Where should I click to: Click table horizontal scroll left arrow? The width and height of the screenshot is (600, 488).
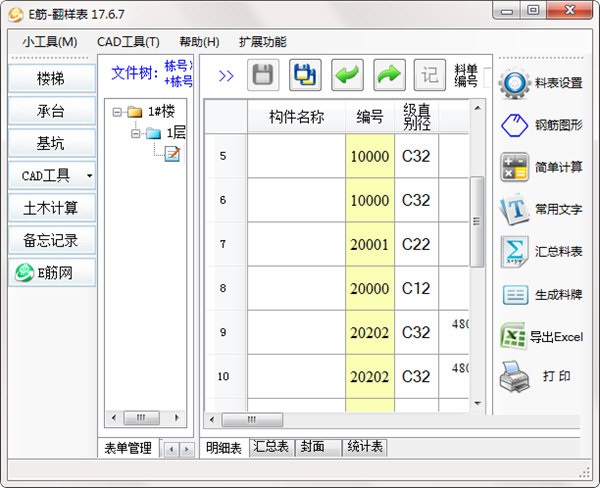[x=212, y=419]
